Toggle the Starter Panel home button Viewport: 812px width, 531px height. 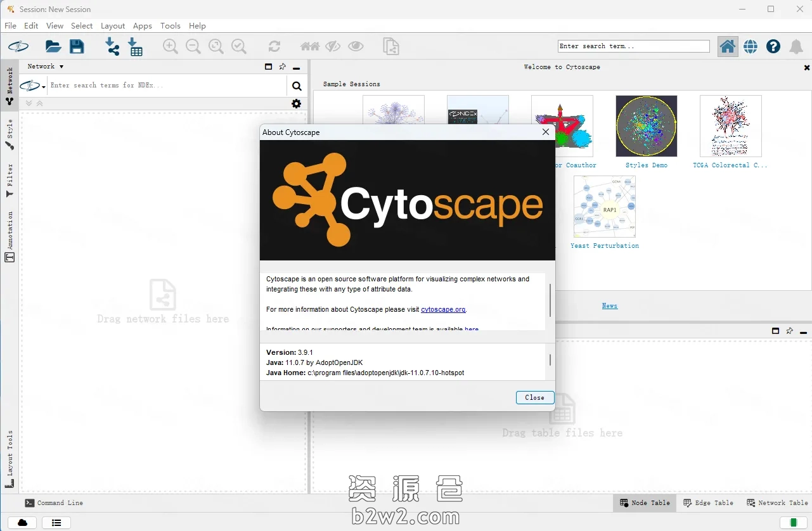pyautogui.click(x=728, y=46)
